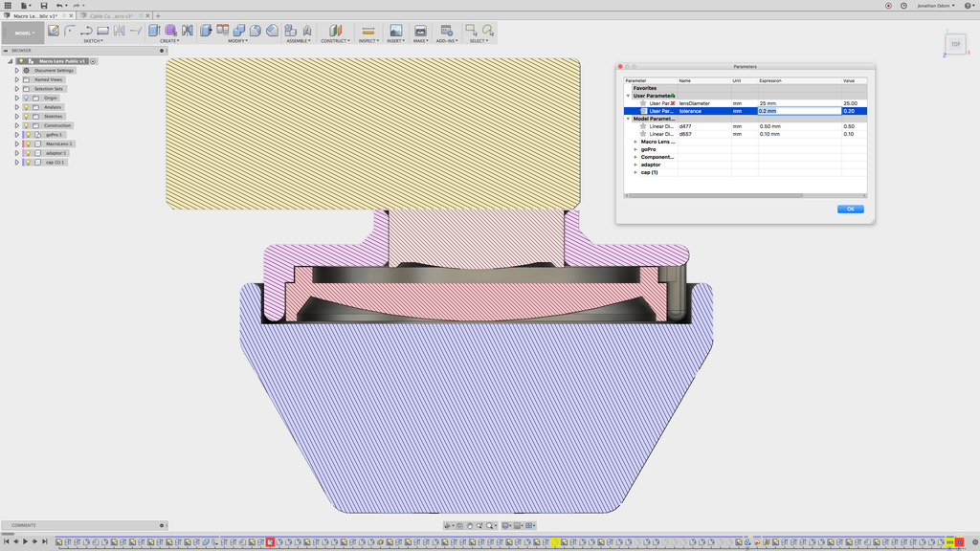Click the delete X beside lensDiameter parameter
980x551 pixels.
[x=673, y=103]
